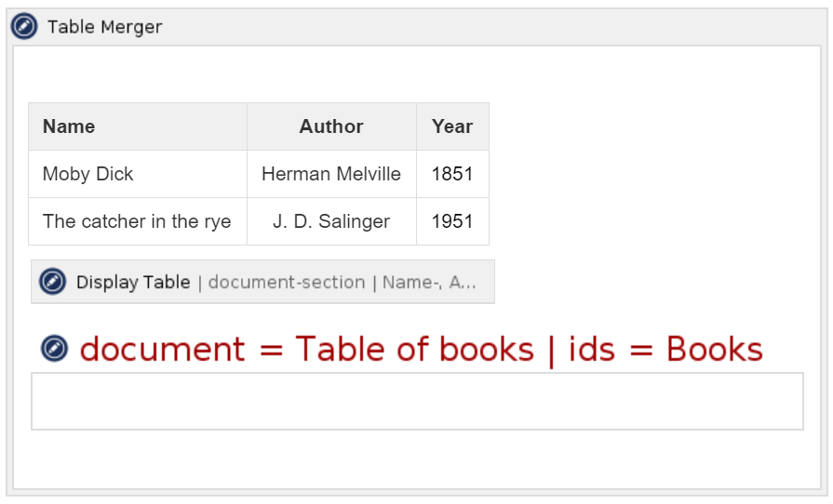Click the Author column header
The width and height of the screenshot is (833, 504).
tap(331, 126)
